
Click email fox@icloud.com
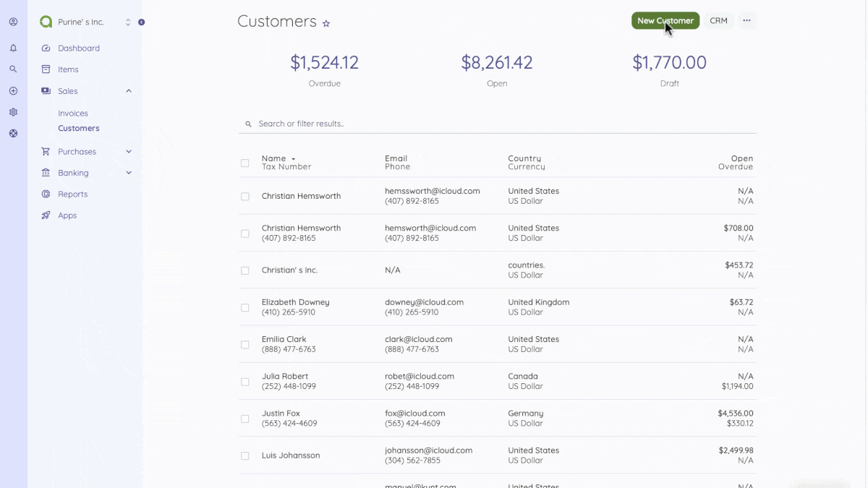coord(415,414)
